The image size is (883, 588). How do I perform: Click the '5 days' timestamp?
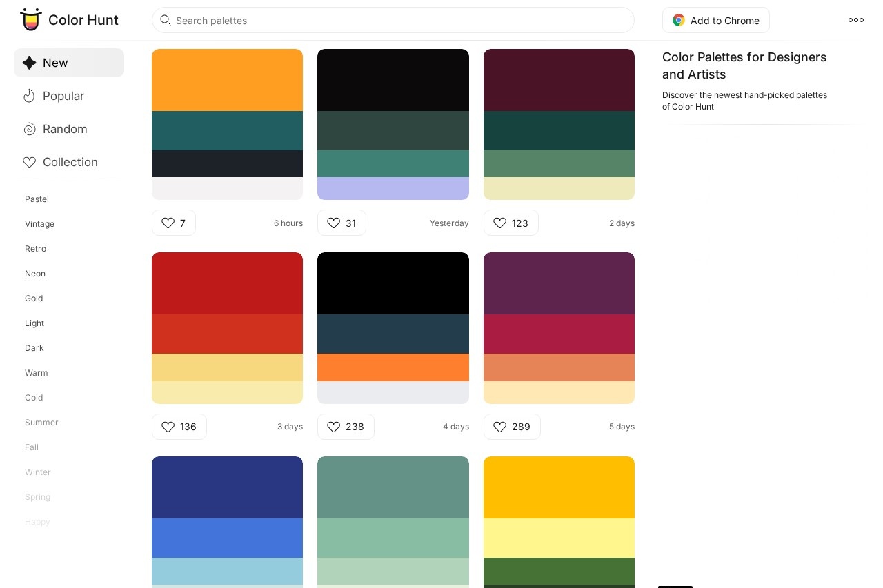(x=622, y=427)
